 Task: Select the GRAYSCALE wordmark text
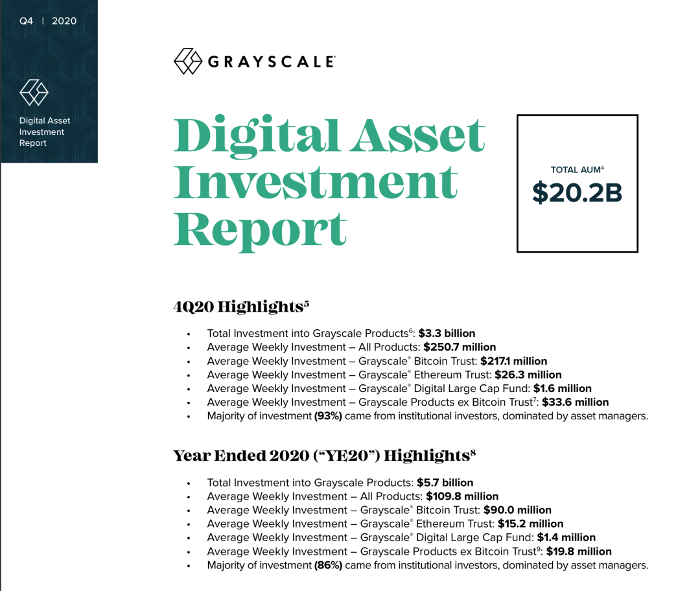click(x=272, y=62)
